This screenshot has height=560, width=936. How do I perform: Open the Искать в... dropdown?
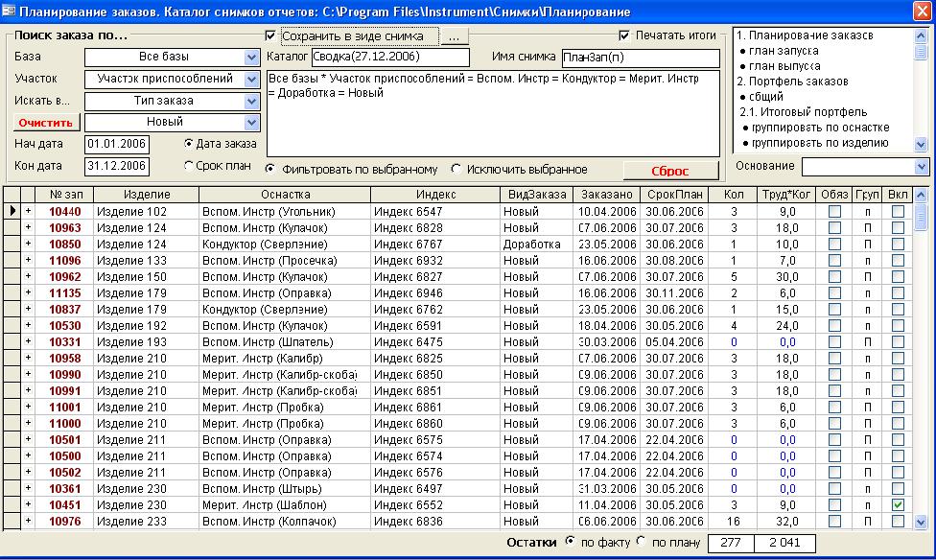point(252,102)
